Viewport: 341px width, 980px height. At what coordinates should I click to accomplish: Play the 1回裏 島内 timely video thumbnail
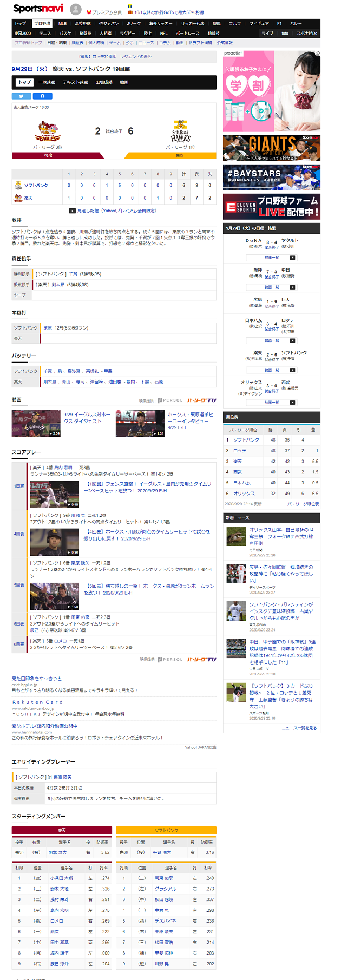[x=55, y=494]
